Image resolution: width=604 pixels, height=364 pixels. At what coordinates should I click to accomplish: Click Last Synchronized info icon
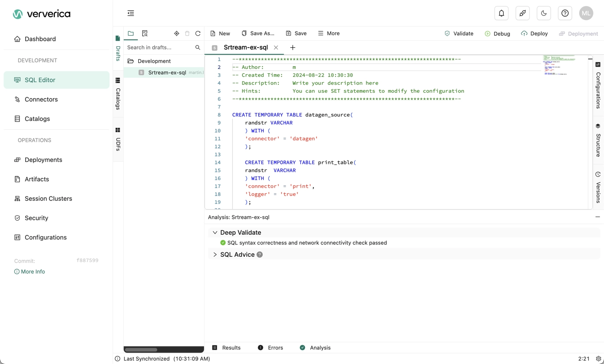[x=117, y=359]
